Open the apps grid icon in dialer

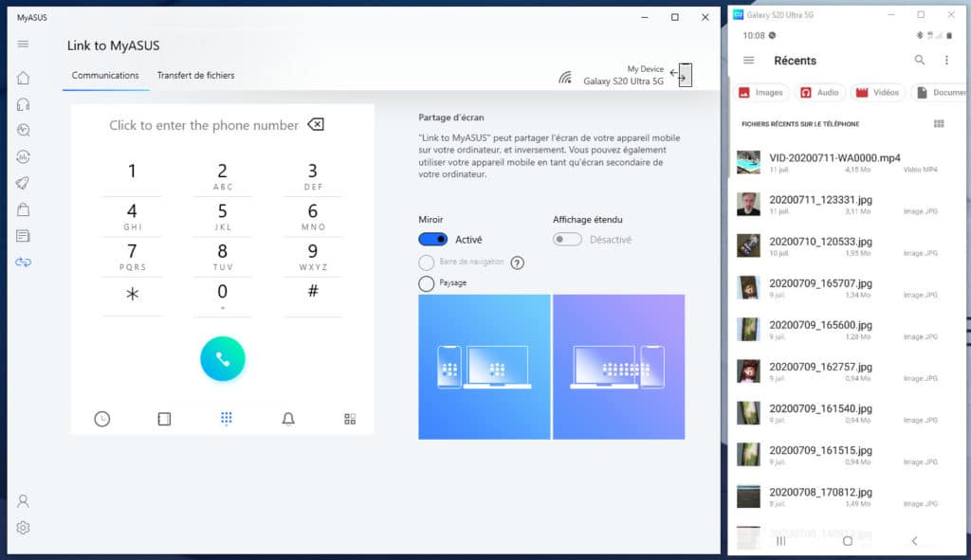click(x=350, y=419)
